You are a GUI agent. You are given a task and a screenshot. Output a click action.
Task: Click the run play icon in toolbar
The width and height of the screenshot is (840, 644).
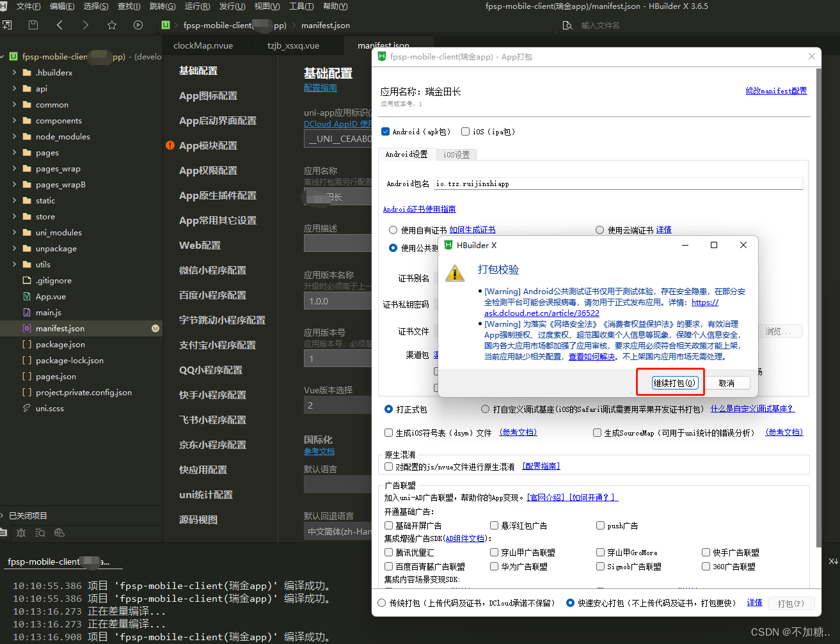138,25
